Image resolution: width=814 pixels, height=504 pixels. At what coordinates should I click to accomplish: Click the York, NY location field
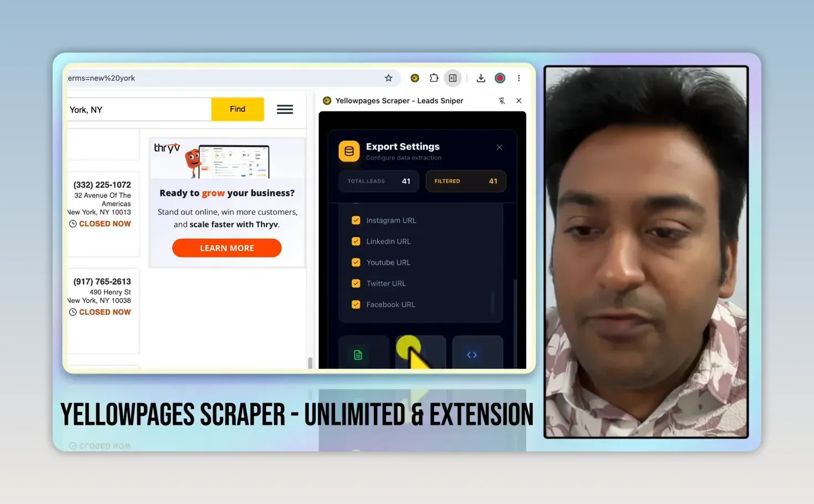tap(139, 110)
